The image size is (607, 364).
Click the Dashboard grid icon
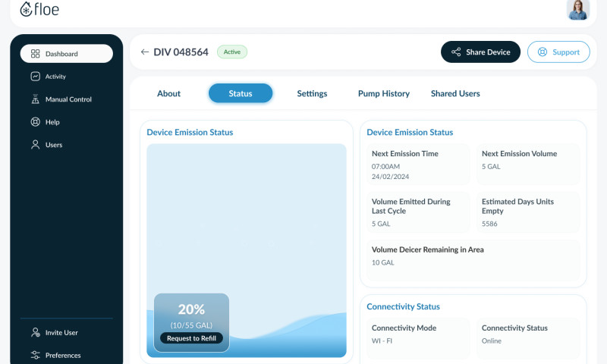tap(35, 54)
